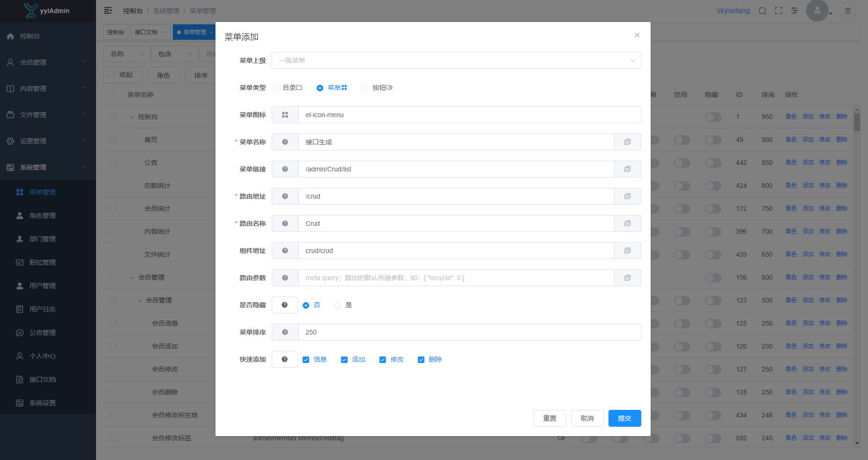Click the copy icon beside 菜单链接 field
Screen dimensions: 868x460
(x=627, y=169)
